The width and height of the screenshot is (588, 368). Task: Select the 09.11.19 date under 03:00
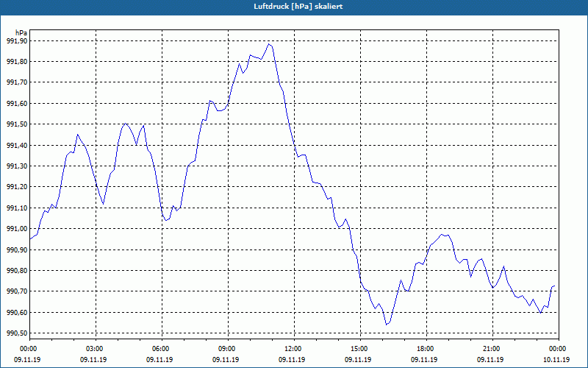pyautogui.click(x=93, y=360)
